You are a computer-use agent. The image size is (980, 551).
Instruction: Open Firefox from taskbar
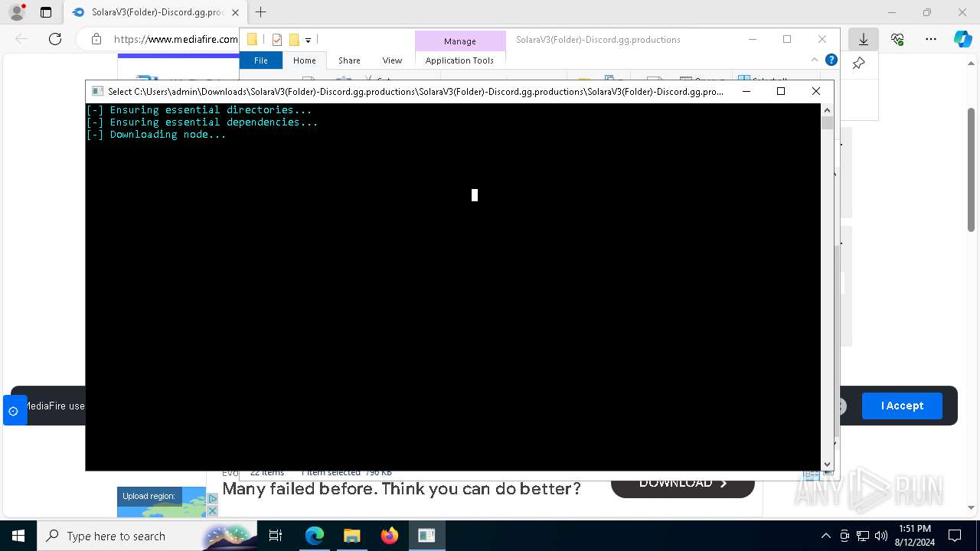[389, 536]
